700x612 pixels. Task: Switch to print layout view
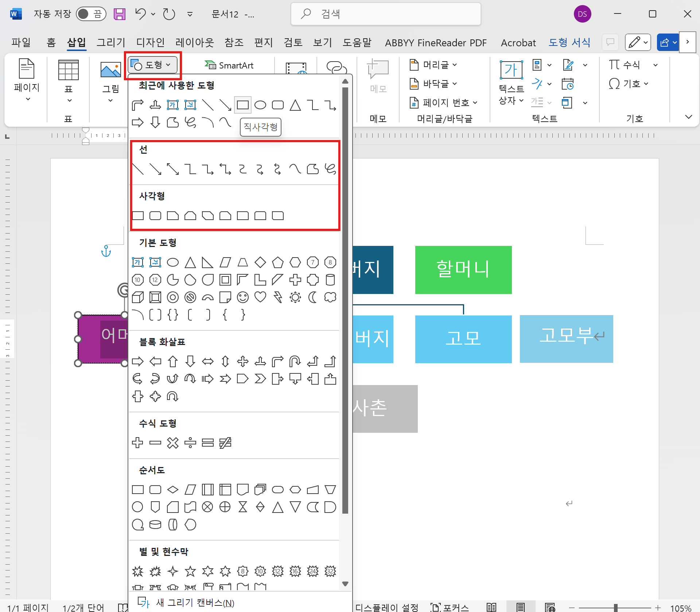click(x=520, y=607)
